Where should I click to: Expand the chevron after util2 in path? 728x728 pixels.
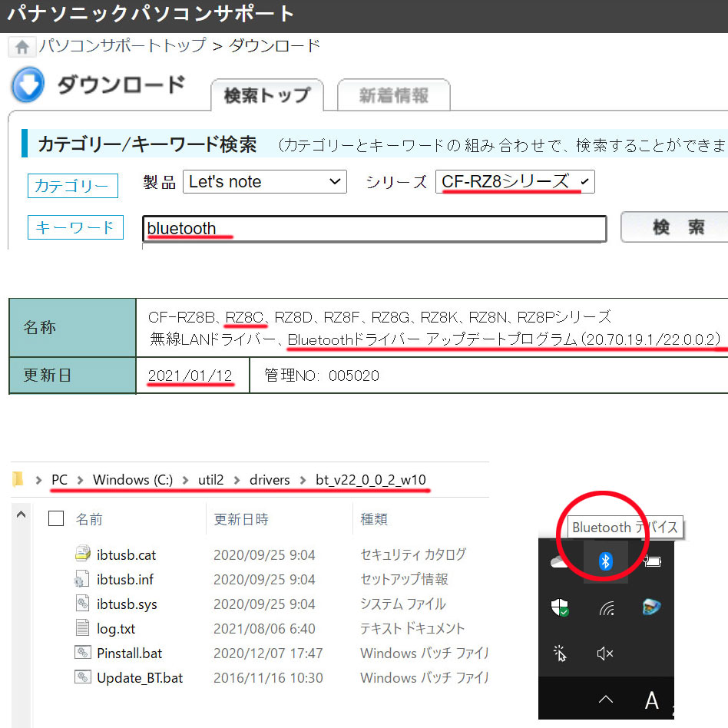[237, 480]
